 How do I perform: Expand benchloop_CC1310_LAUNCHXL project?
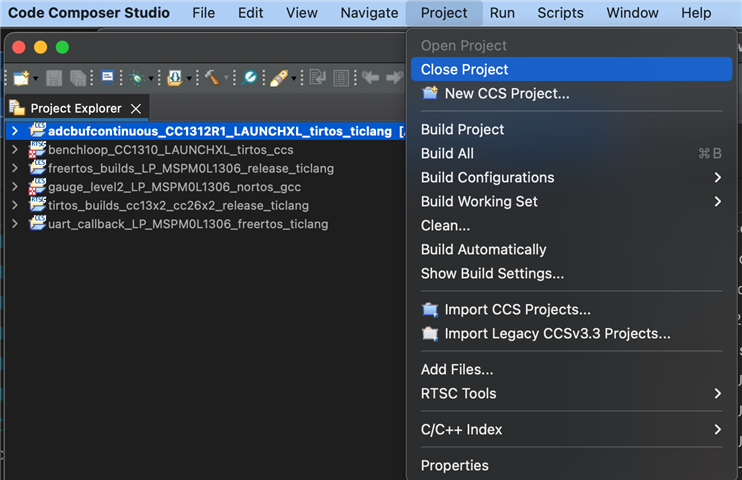point(15,150)
